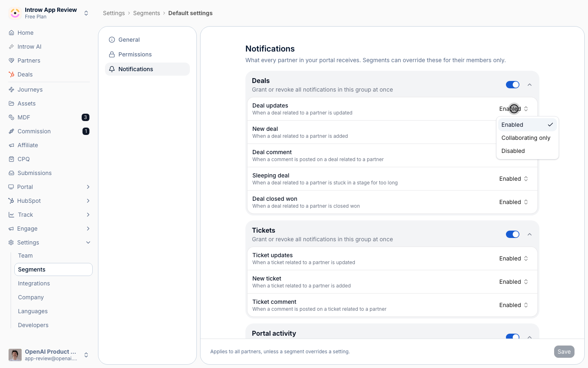Screen dimensions: 588x368
Task: Click the General info icon
Action: pos(112,40)
